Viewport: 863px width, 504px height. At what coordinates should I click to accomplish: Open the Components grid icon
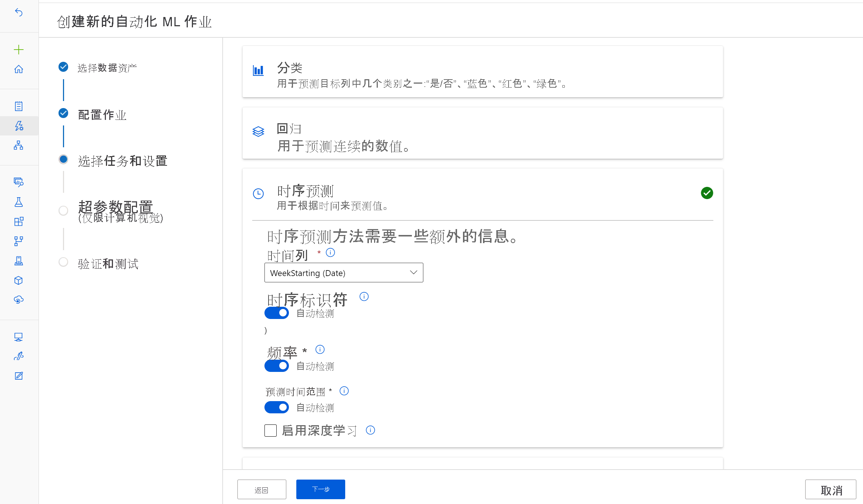click(x=19, y=221)
